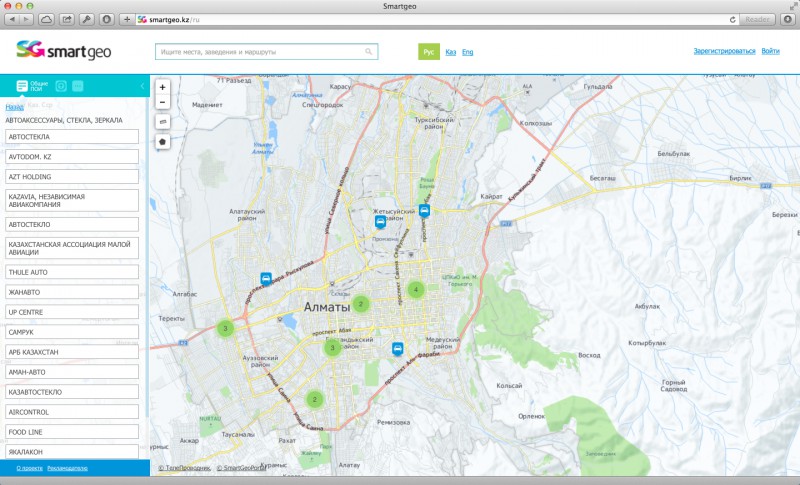Open the plus-square panel in sidebar header
800x485 pixels.
tap(61, 86)
